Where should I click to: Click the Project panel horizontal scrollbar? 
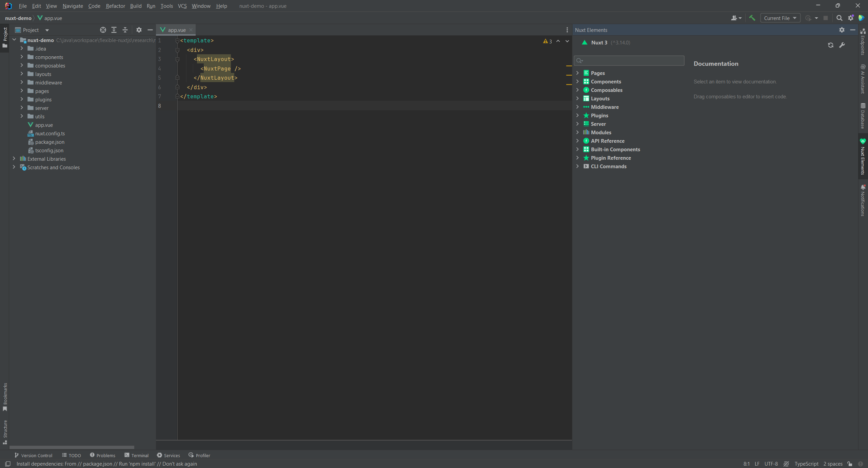click(x=72, y=447)
